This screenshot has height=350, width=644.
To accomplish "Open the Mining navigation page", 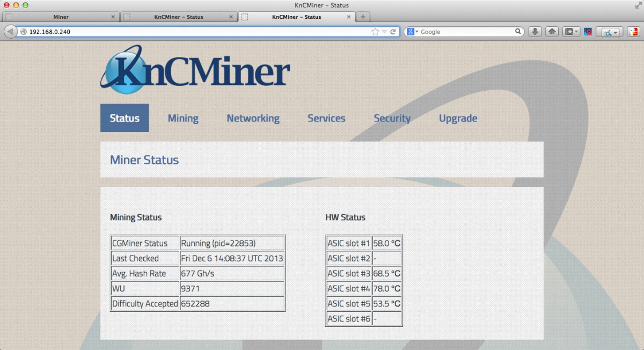I will tap(183, 119).
